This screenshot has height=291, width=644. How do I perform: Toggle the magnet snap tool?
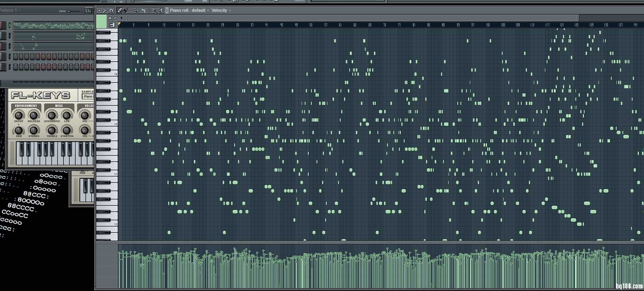pyautogui.click(x=111, y=10)
